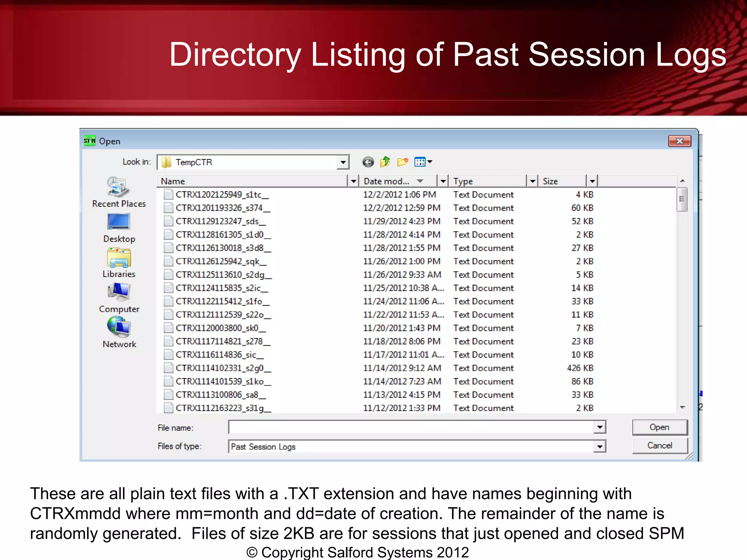Viewport: 747px width, 560px height.
Task: Select file icon for CTRX1126125942_sqk_
Action: tap(168, 261)
